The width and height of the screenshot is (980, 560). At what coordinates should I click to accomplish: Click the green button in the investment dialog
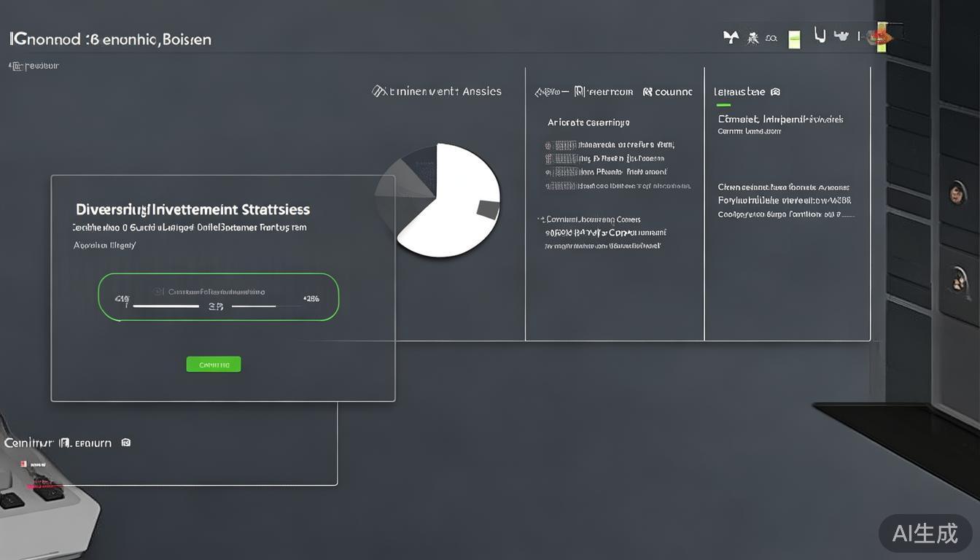coord(214,364)
